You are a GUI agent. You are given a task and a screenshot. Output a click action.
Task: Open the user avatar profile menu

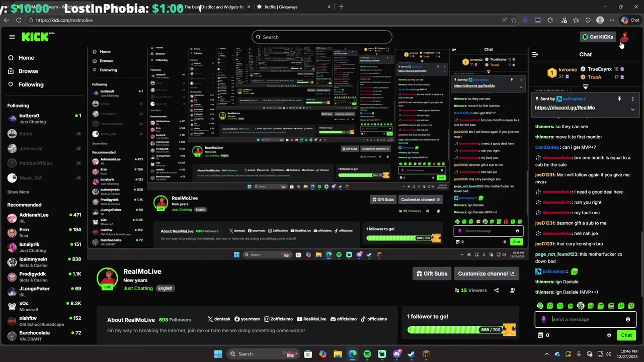tap(624, 37)
